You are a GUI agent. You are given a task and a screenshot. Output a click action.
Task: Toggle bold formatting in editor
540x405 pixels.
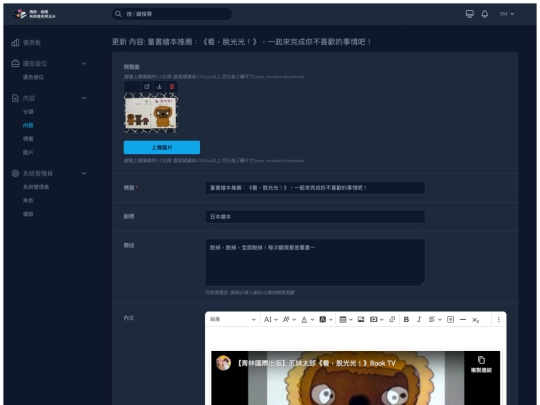(x=406, y=320)
